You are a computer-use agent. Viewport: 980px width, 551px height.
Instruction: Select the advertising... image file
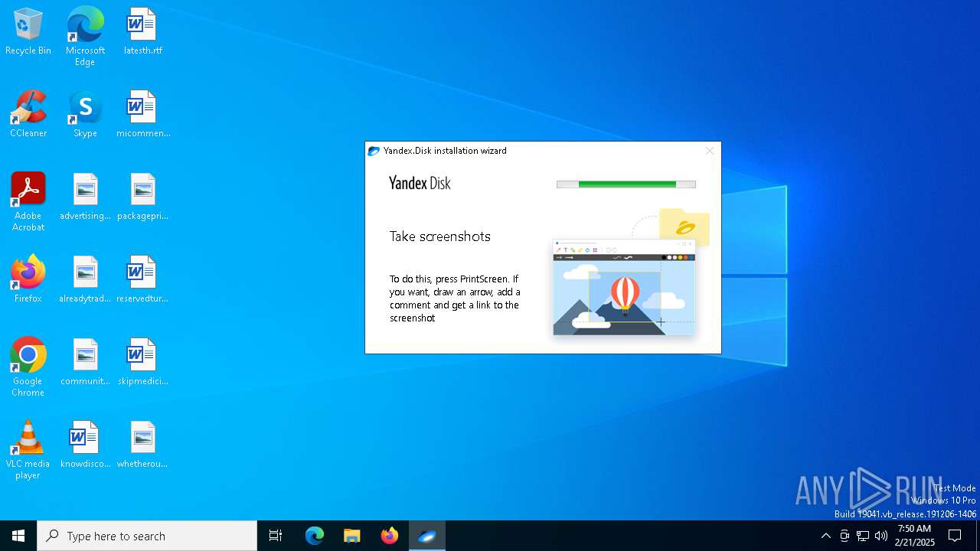tap(85, 197)
